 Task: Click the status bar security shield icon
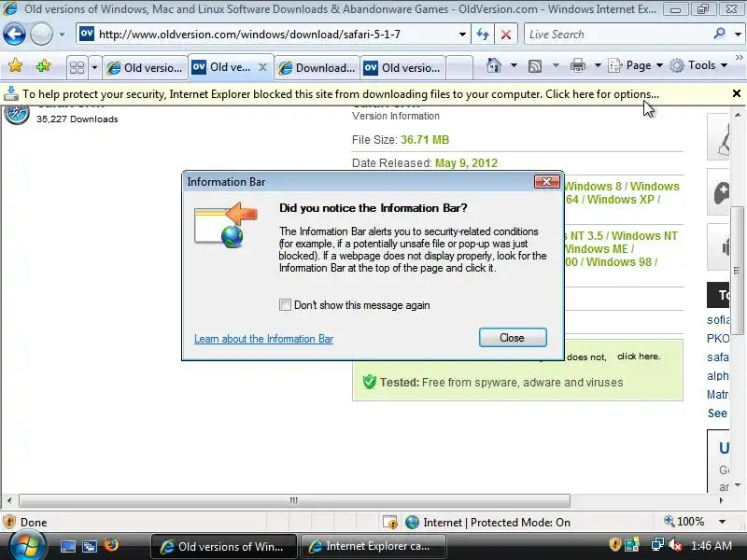[x=9, y=522]
